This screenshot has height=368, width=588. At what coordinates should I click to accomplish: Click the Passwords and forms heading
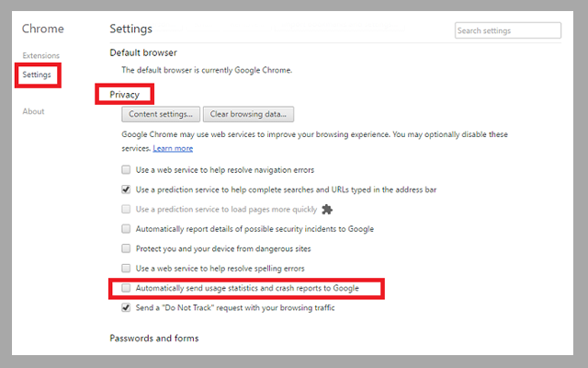153,339
